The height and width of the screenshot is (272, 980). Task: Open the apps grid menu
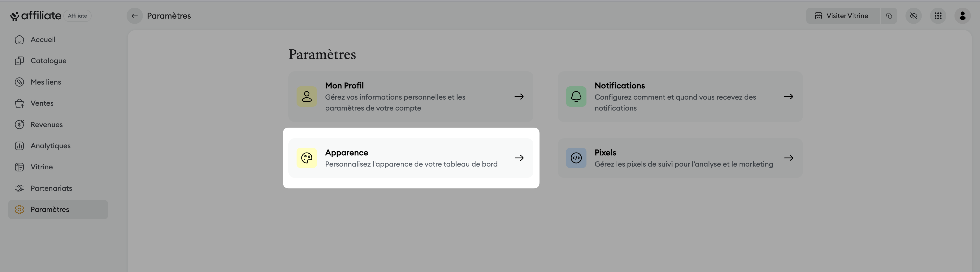pos(938,16)
